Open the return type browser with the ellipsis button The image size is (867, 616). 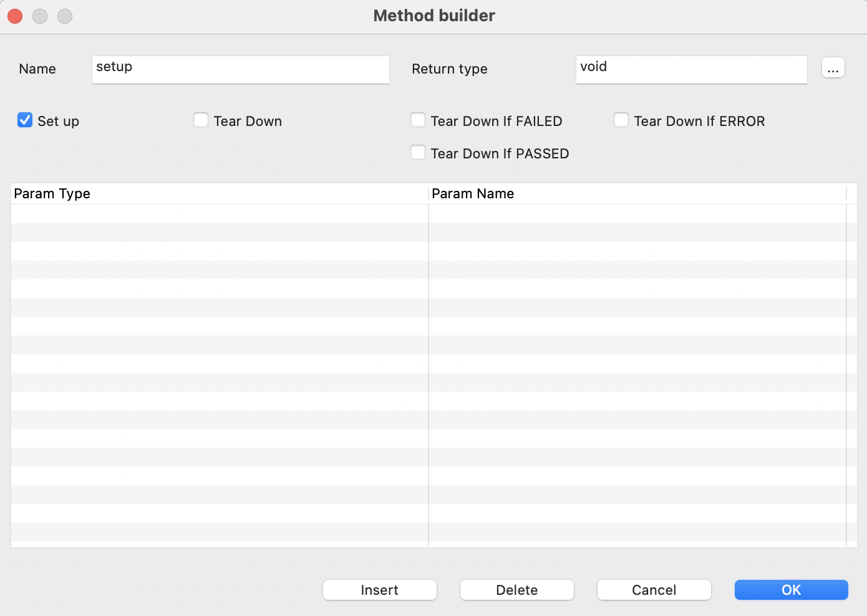pos(833,68)
